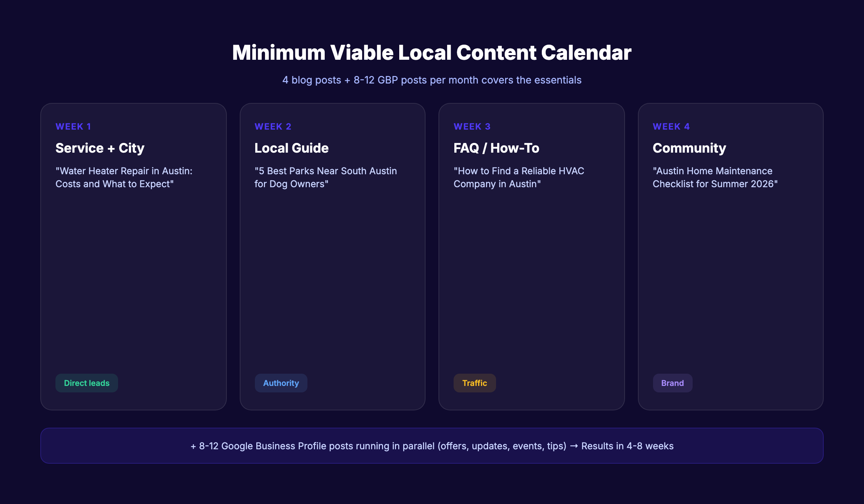Select the "Traffic" badge on Week 3
The width and height of the screenshot is (864, 504).
(474, 383)
